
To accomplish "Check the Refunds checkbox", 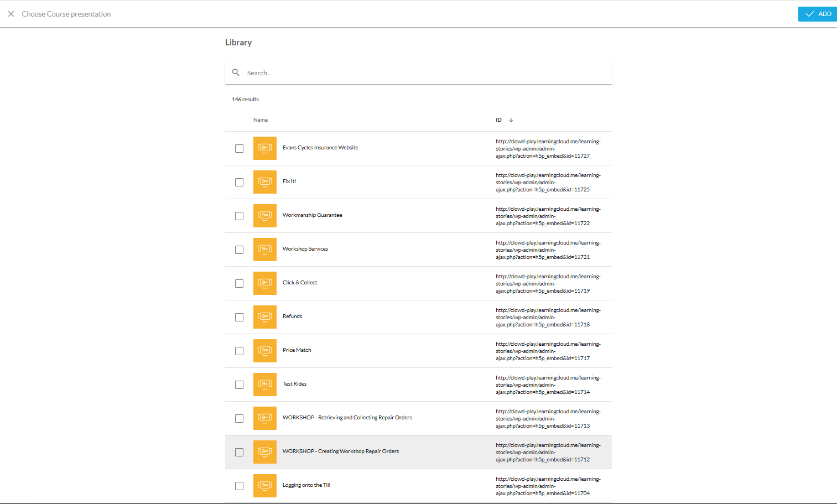I will point(239,317).
